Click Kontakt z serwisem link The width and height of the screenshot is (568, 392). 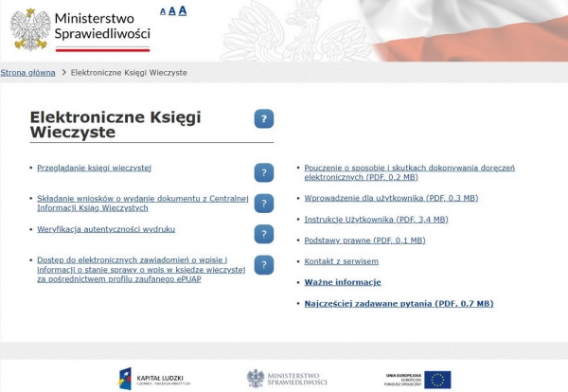[x=341, y=261]
